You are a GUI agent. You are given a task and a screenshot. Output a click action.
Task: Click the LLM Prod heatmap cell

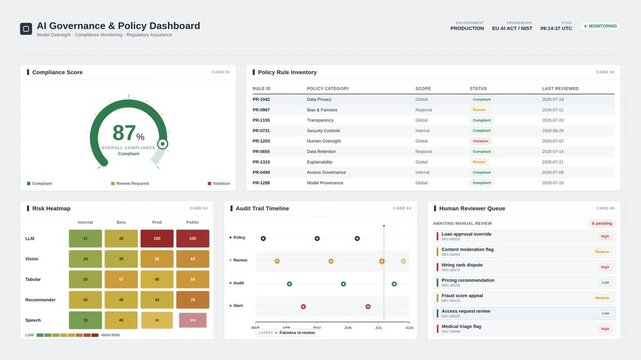click(x=157, y=239)
